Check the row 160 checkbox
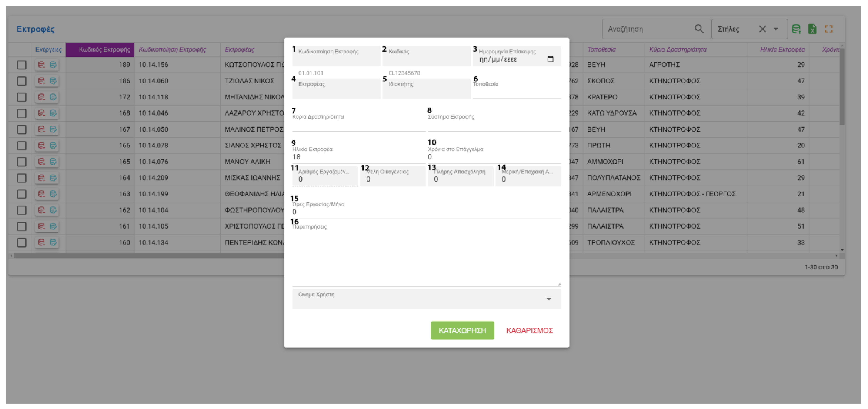Viewport: 868px width, 409px height. [x=22, y=242]
